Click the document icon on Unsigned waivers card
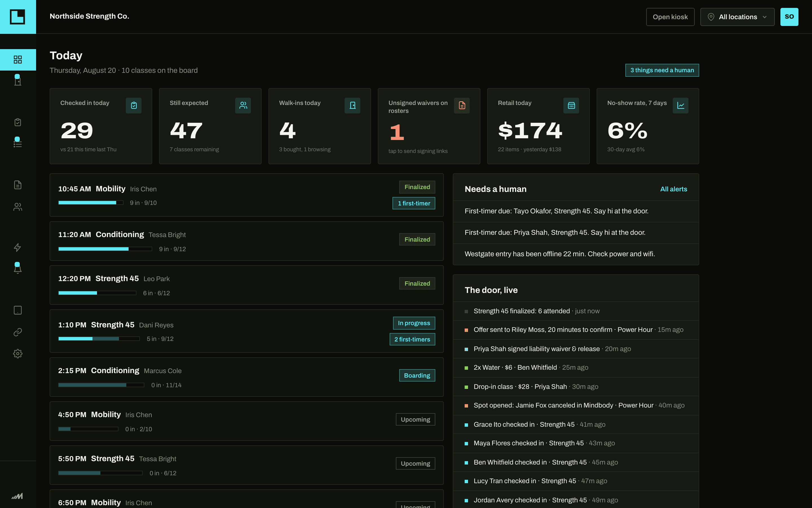Viewport: 812px width, 508px height. tap(462, 106)
